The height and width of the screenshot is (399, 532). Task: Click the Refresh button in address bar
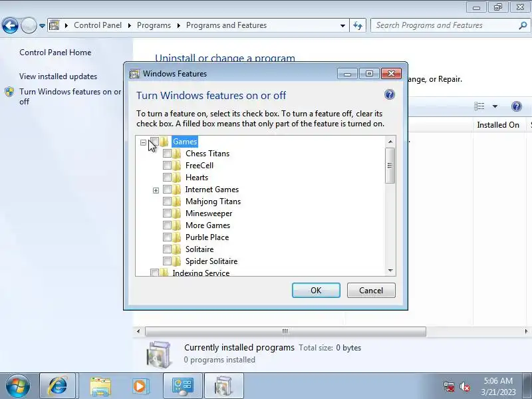coord(358,25)
